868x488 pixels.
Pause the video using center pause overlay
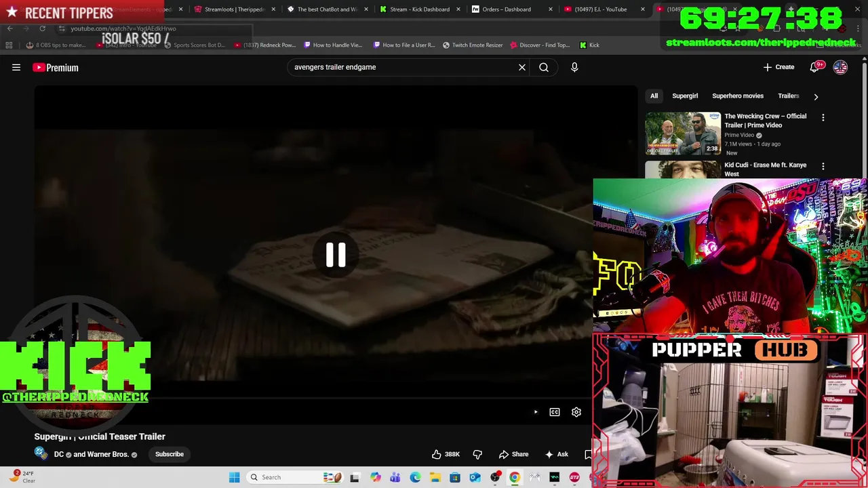click(x=336, y=255)
